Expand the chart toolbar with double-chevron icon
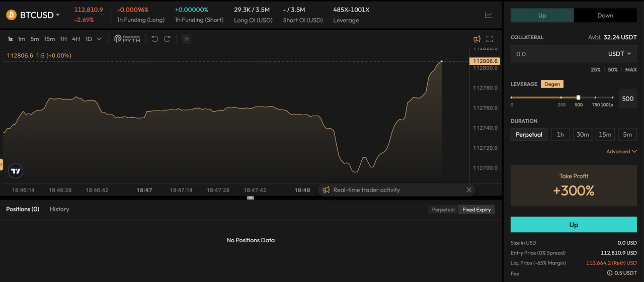Screen dimensions: 644x282 tap(186, 39)
